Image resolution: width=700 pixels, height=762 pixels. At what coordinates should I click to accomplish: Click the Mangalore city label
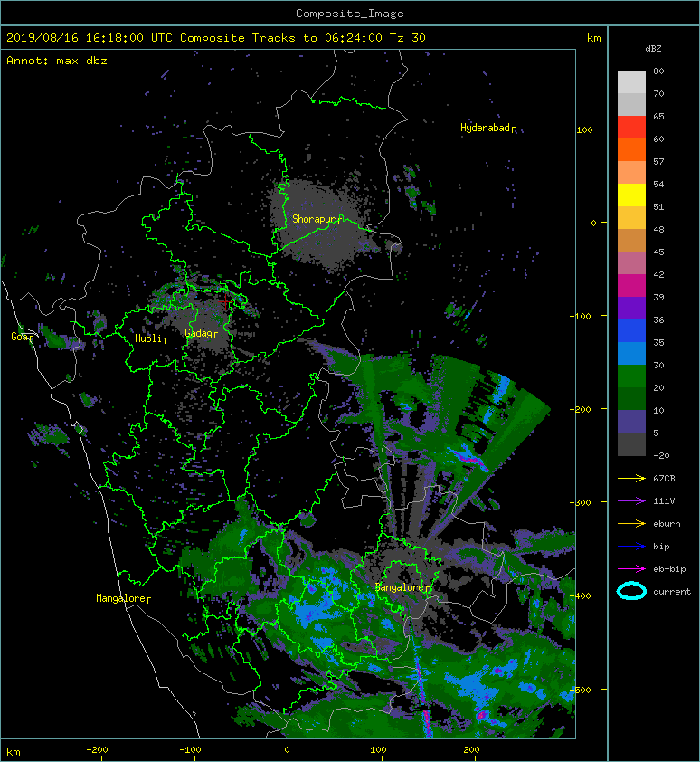pos(123,598)
